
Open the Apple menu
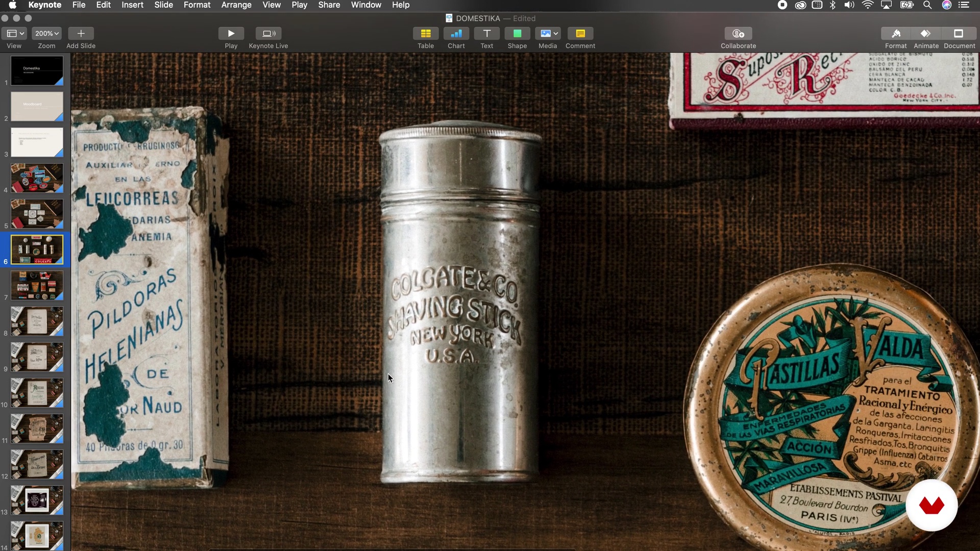click(12, 5)
